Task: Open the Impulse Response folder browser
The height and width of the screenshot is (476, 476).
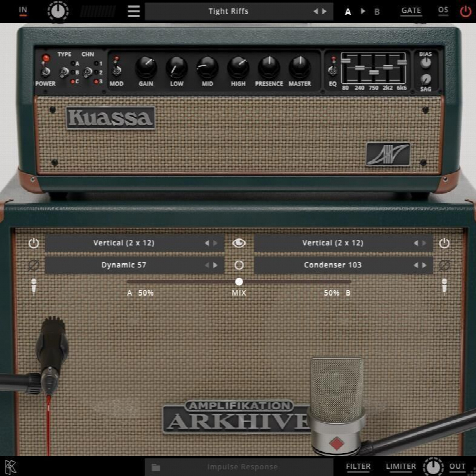Action: point(155,466)
